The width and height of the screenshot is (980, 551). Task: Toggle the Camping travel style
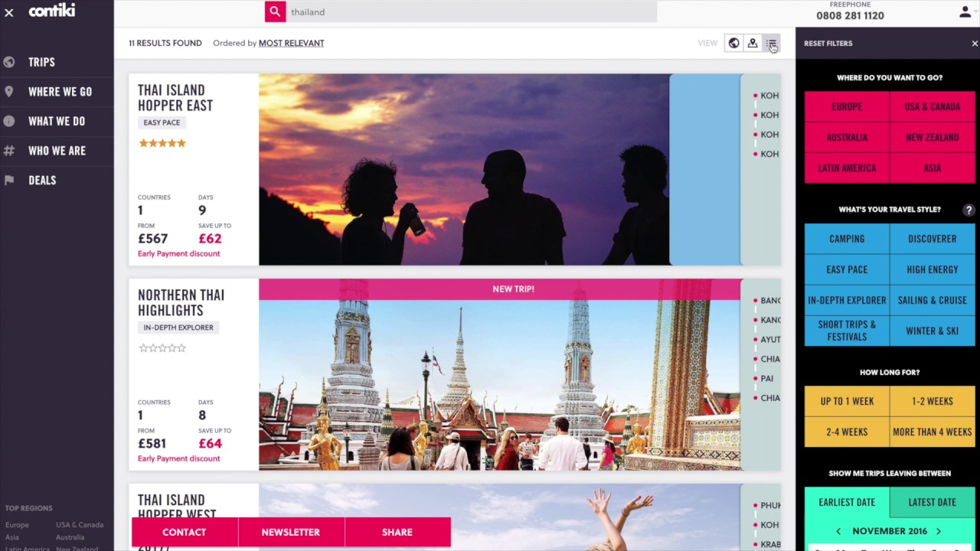click(x=847, y=239)
